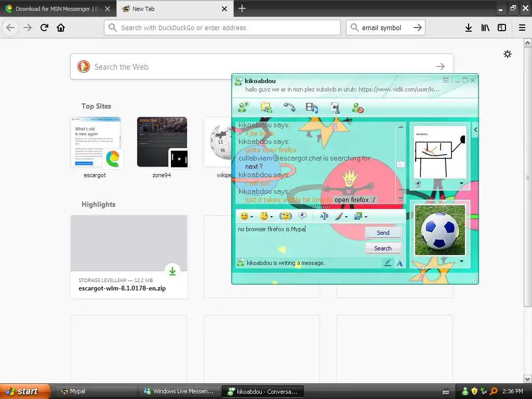
Task: Expand options under soccer ball display picture
Action: (x=461, y=261)
